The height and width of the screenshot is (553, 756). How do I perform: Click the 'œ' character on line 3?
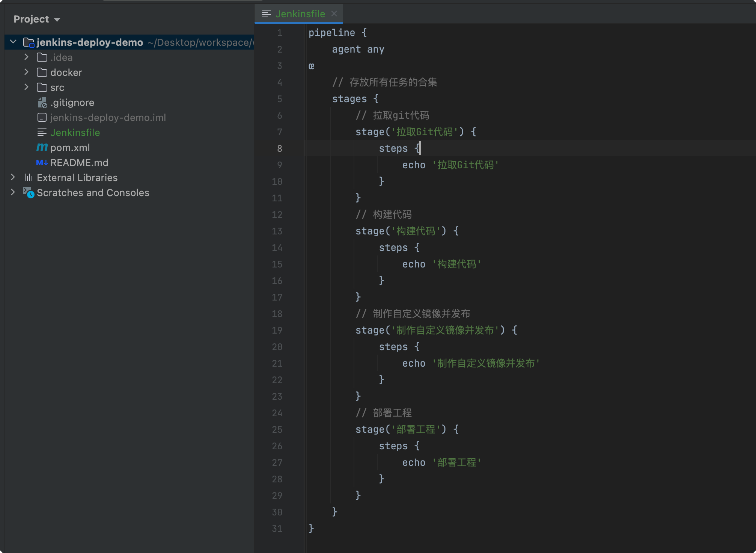(312, 66)
